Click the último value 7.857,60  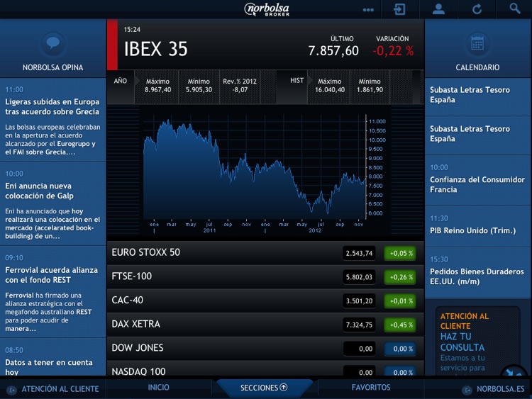[333, 51]
